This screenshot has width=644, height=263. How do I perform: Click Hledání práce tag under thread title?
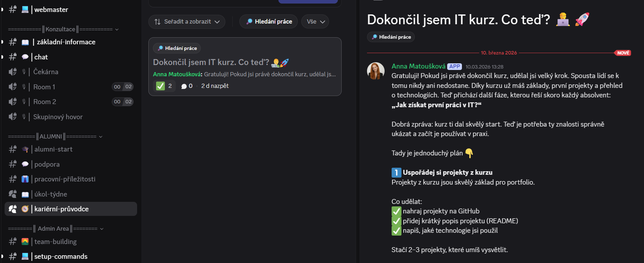click(391, 37)
